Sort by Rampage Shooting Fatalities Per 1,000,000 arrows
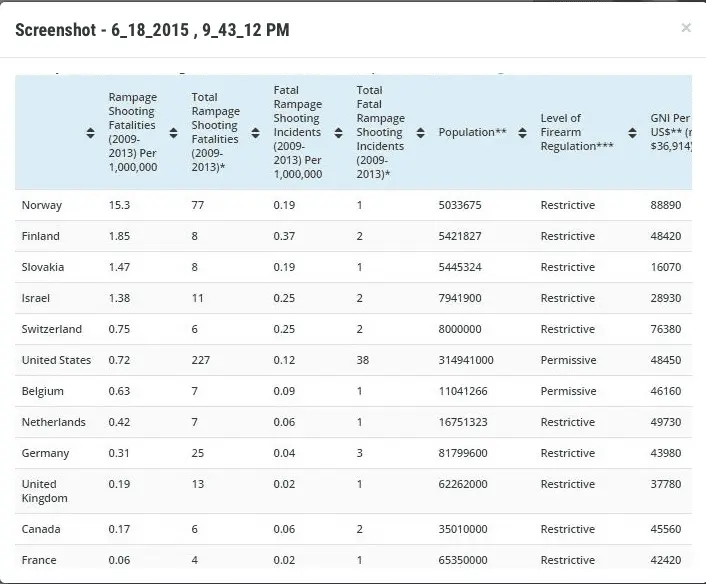The height and width of the screenshot is (584, 706). pyautogui.click(x=174, y=133)
